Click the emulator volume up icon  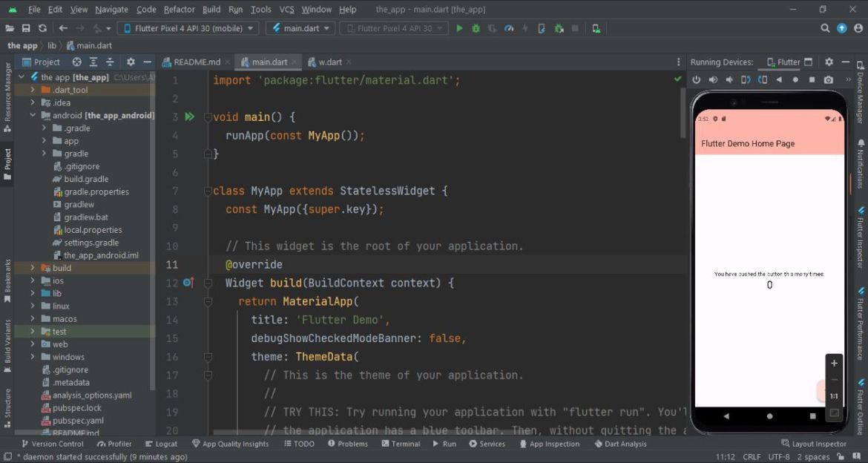tap(713, 80)
